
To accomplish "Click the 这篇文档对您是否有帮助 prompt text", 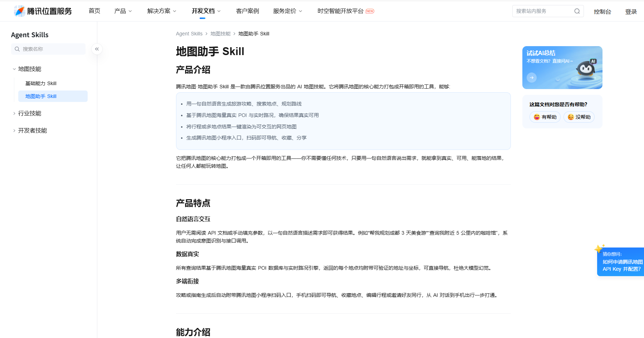I will (558, 104).
